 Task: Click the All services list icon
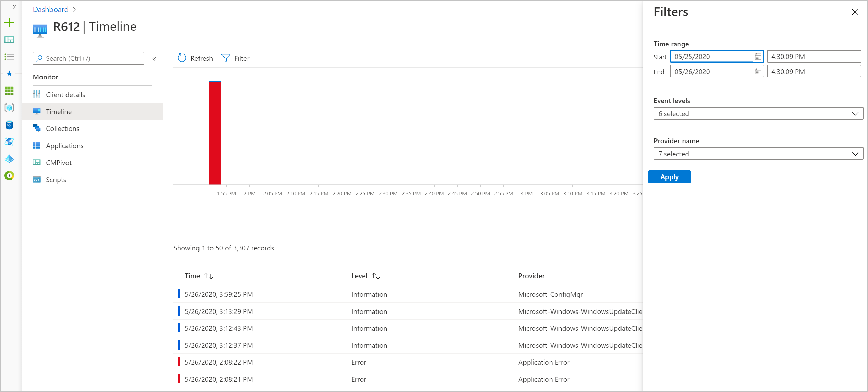coord(9,57)
